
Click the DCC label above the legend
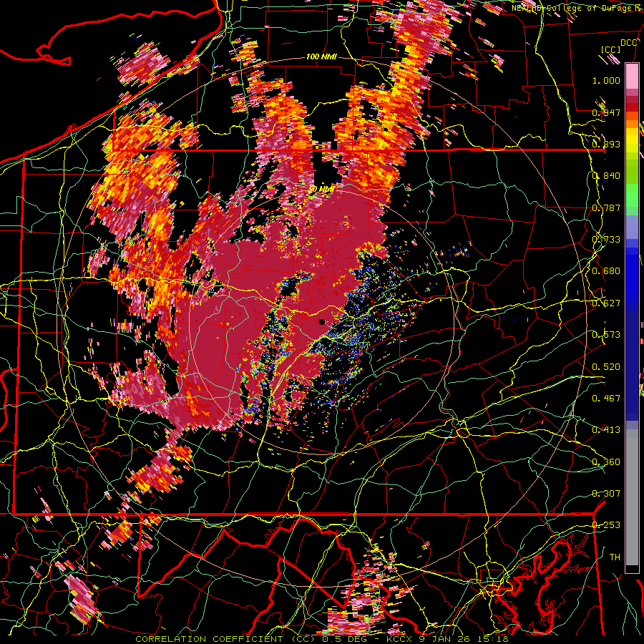629,43
